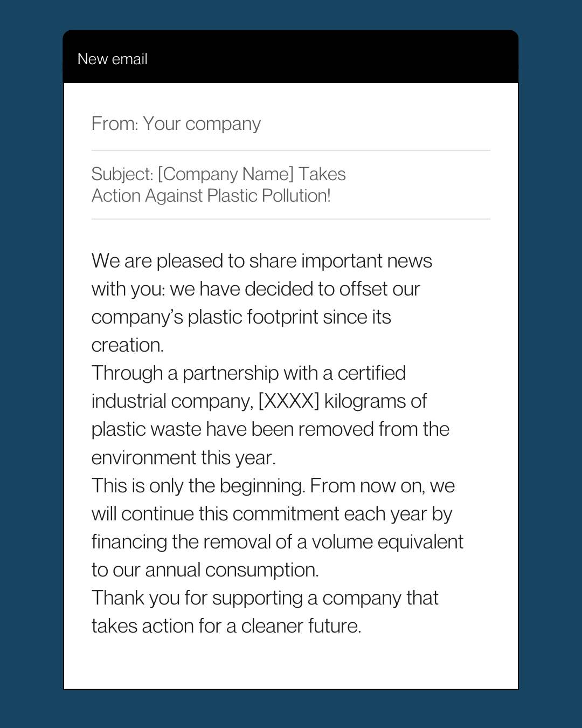This screenshot has width=582, height=728.
Task: Click "Thank you for supporting" closing line
Action: click(197, 598)
